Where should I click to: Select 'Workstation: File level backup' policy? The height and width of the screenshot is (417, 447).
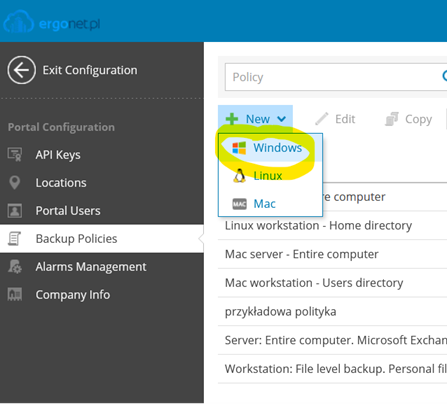click(332, 369)
